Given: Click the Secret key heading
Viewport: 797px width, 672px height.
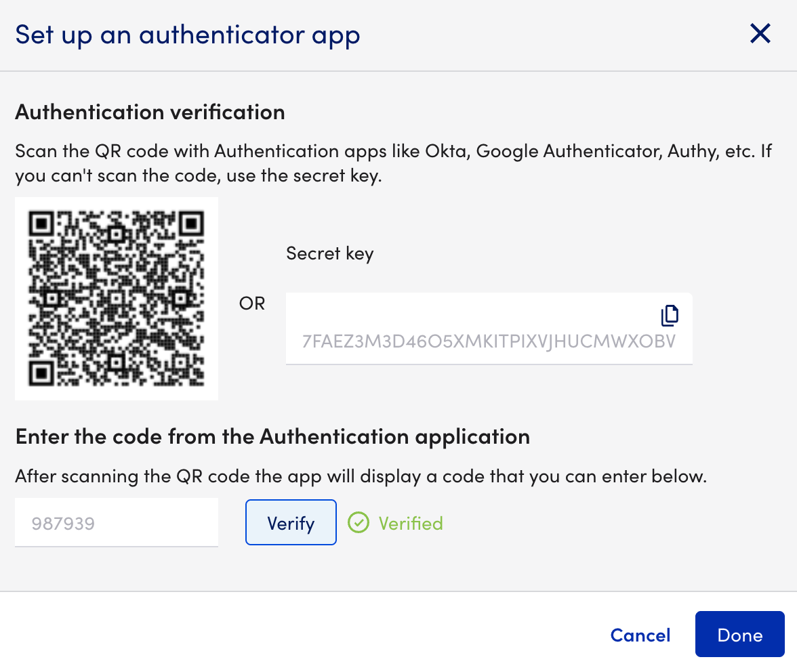Looking at the screenshot, I should (329, 253).
